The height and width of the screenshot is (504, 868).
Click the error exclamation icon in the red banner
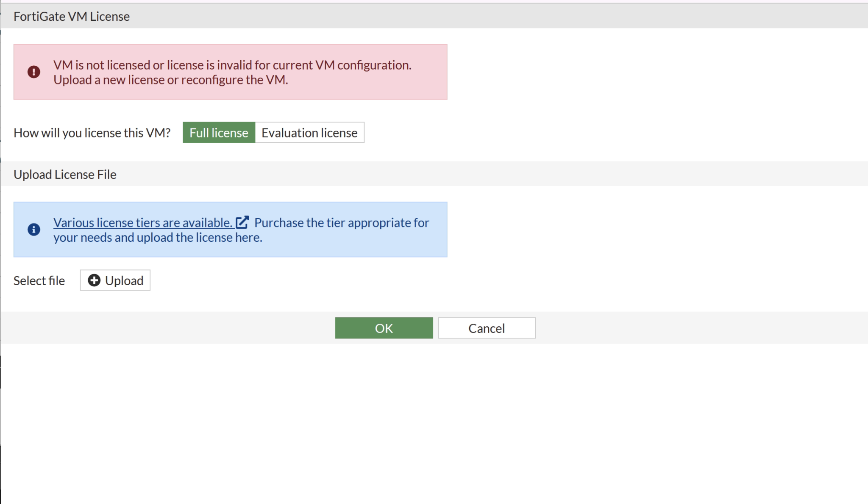click(34, 72)
